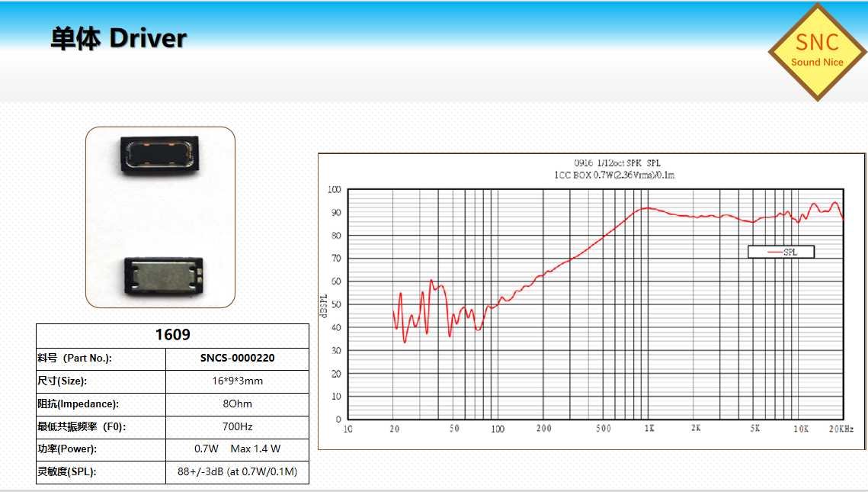Click the "0.7W Max 1.4 W" power cell

[237, 449]
